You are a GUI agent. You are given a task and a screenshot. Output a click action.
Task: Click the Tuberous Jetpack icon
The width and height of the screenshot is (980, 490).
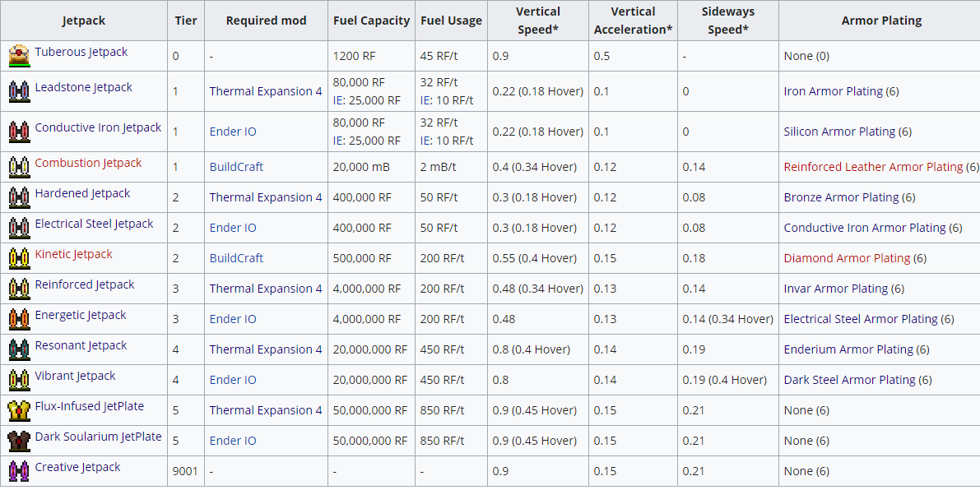[x=20, y=56]
